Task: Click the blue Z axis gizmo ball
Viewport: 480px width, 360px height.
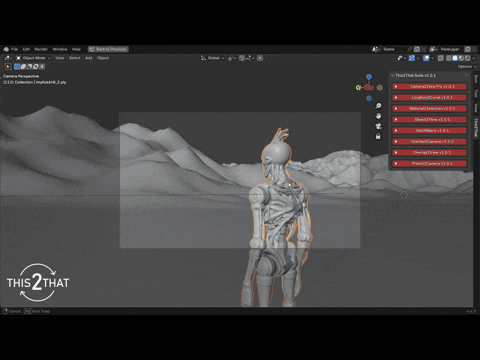Action: click(369, 77)
